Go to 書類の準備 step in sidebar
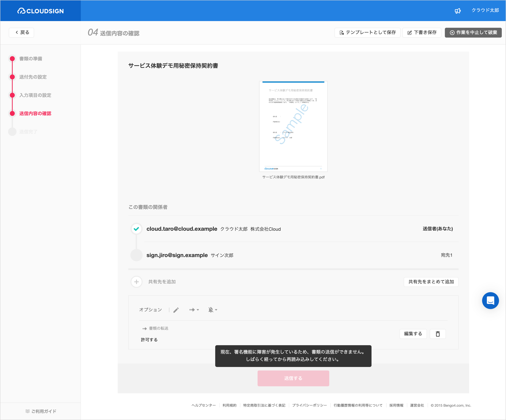 31,59
